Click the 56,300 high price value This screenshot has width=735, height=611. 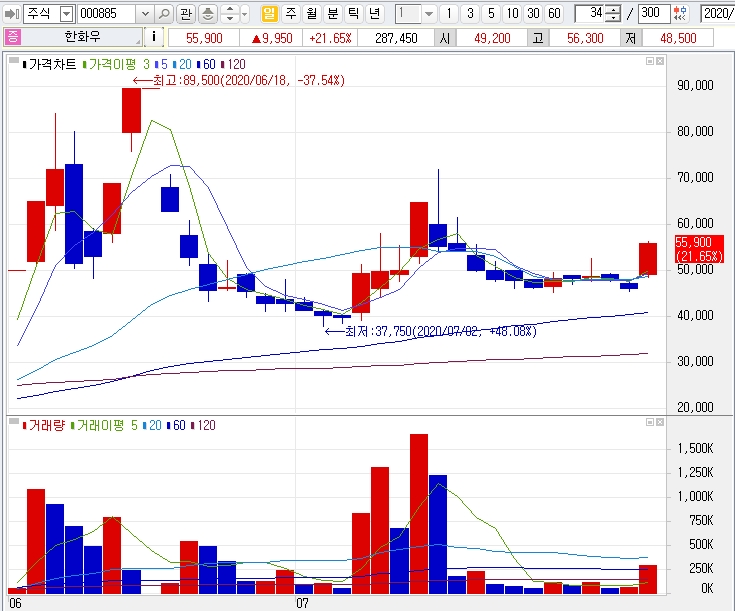tap(585, 38)
